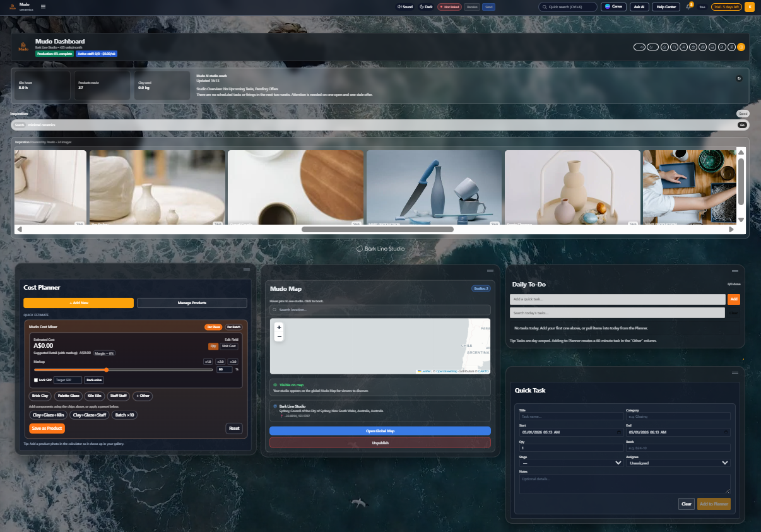
Task: Click the Markup slider handle
Action: click(105, 370)
